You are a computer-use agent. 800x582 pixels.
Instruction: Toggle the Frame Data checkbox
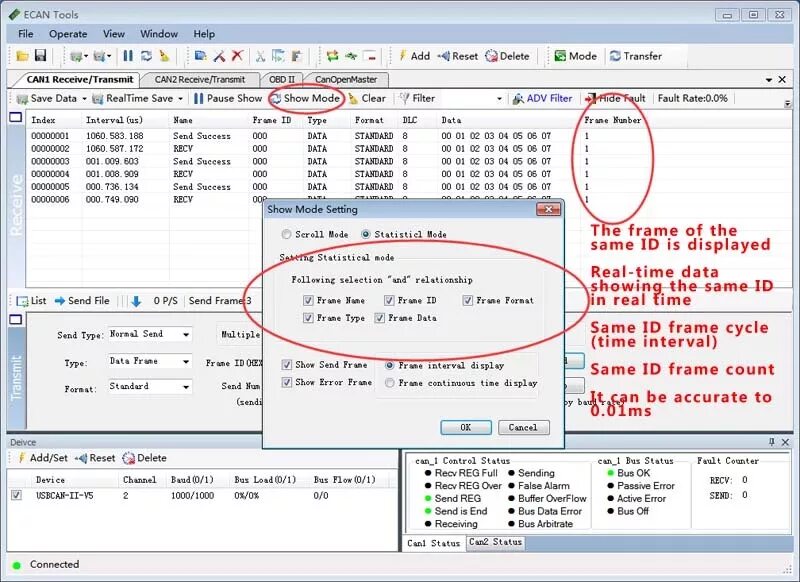point(379,318)
